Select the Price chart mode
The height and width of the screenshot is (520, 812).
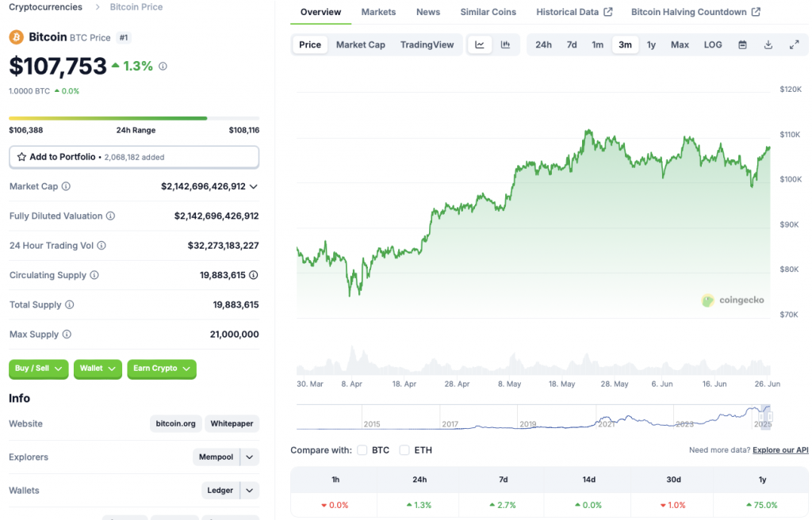point(310,44)
